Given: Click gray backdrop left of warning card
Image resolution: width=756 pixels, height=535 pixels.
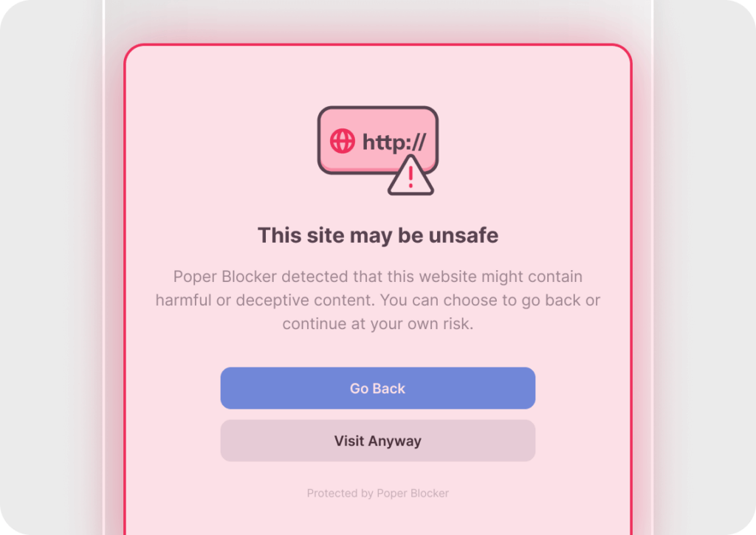Looking at the screenshot, I should [x=51, y=267].
